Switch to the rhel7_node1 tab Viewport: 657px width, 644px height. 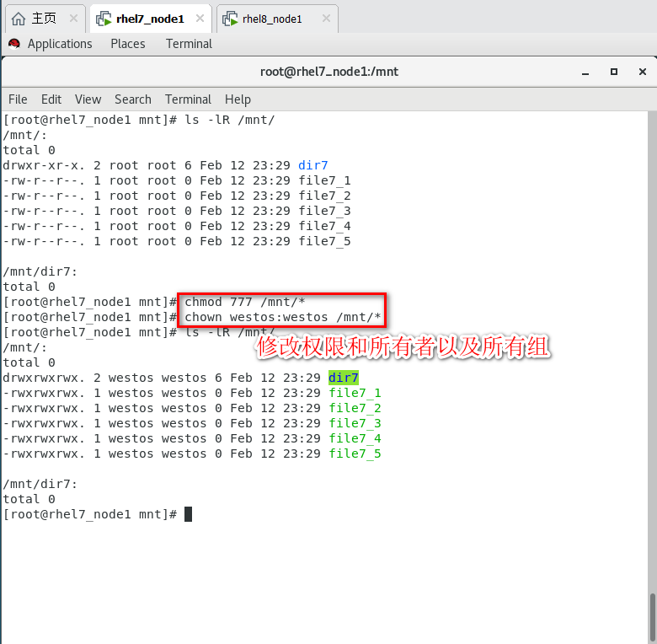pos(151,19)
